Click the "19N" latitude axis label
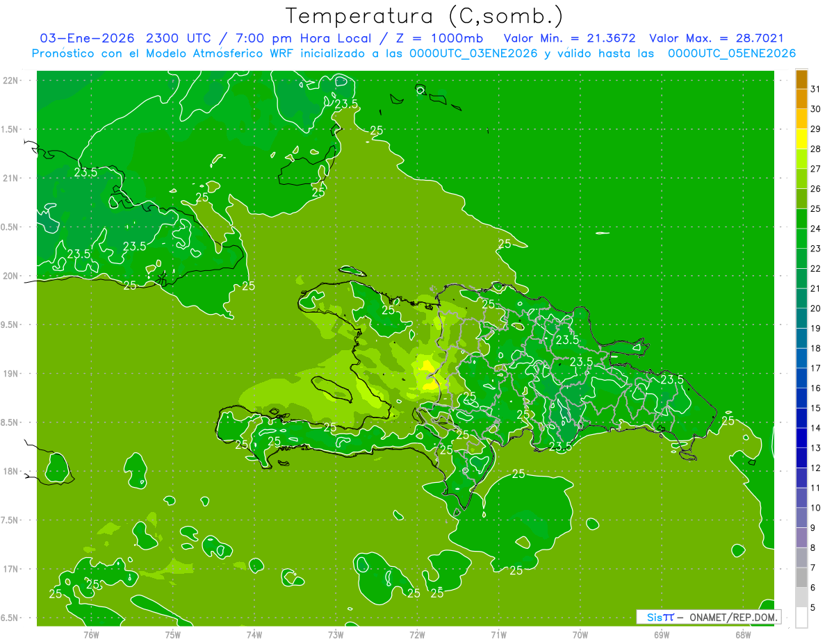Image resolution: width=834 pixels, height=644 pixels. click(x=10, y=374)
